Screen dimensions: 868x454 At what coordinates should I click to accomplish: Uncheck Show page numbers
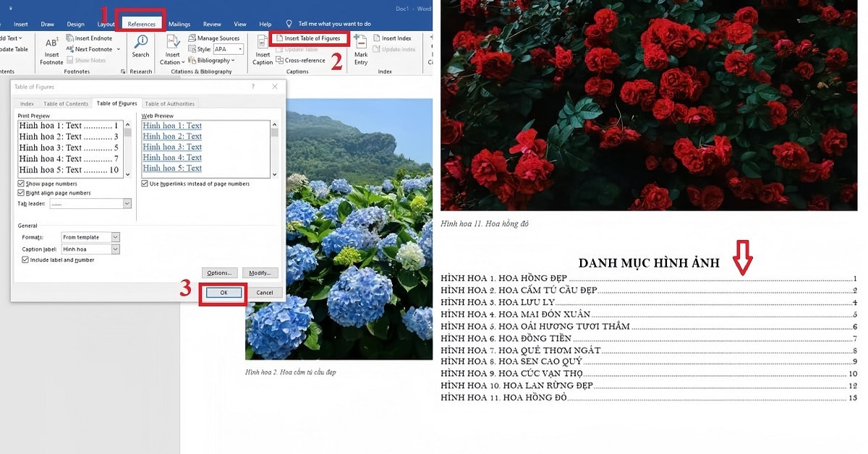click(x=21, y=184)
